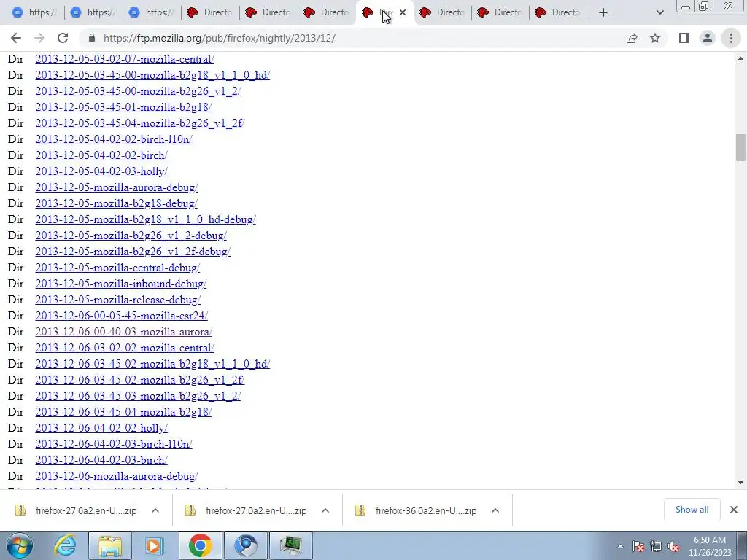Open 2013-12-05-03-45-01-mozilla-b2g18 directory
Image resolution: width=747 pixels, height=560 pixels.
click(x=123, y=107)
